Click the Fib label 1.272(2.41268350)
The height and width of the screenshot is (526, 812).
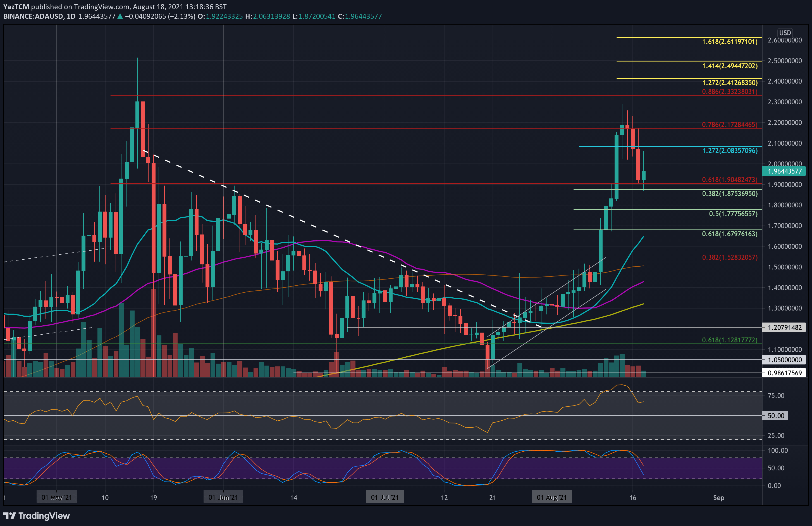click(x=729, y=83)
